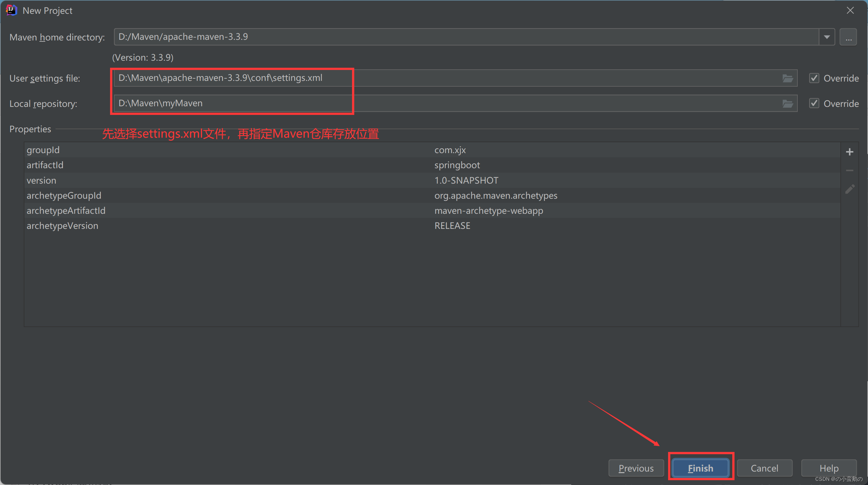868x485 pixels.
Task: Edit selected property with pencil icon
Action: [x=849, y=189]
